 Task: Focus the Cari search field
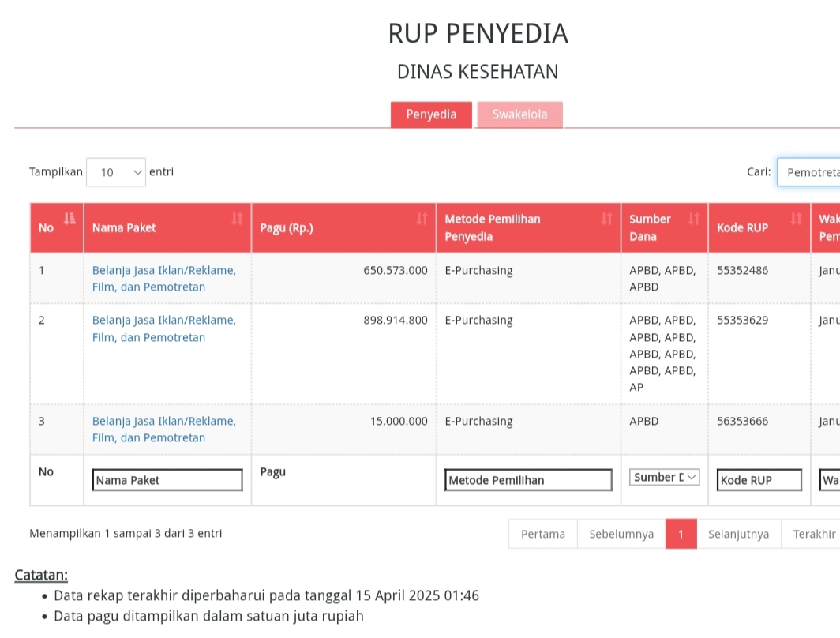pyautogui.click(x=809, y=172)
